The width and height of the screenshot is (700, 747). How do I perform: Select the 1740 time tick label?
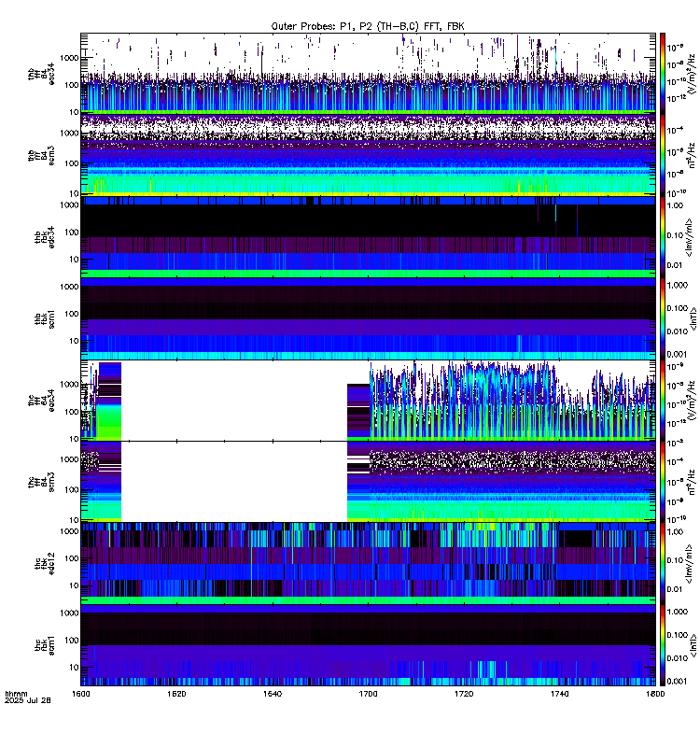tap(559, 694)
